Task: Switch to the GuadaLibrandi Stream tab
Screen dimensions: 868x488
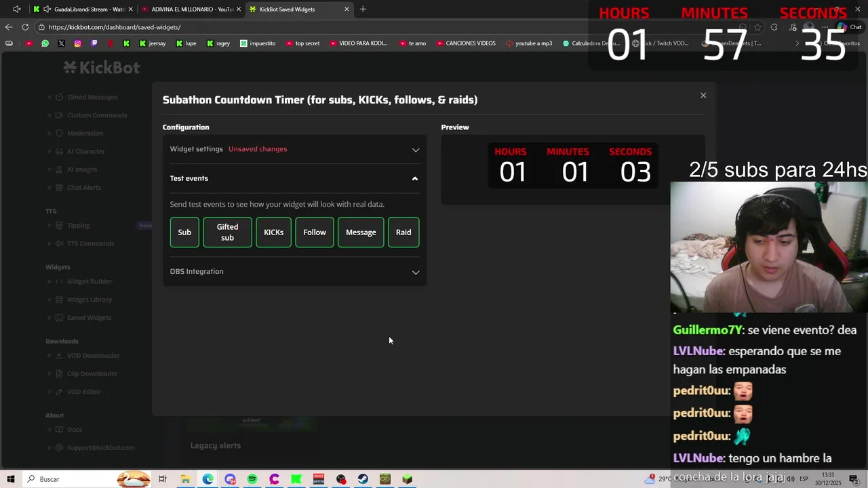Action: (83, 9)
